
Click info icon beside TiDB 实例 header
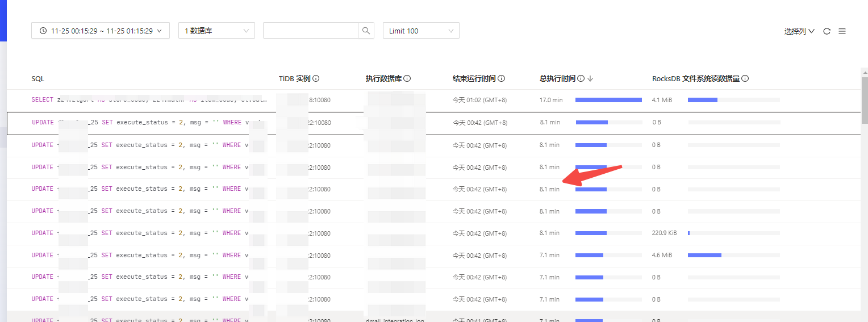click(316, 79)
